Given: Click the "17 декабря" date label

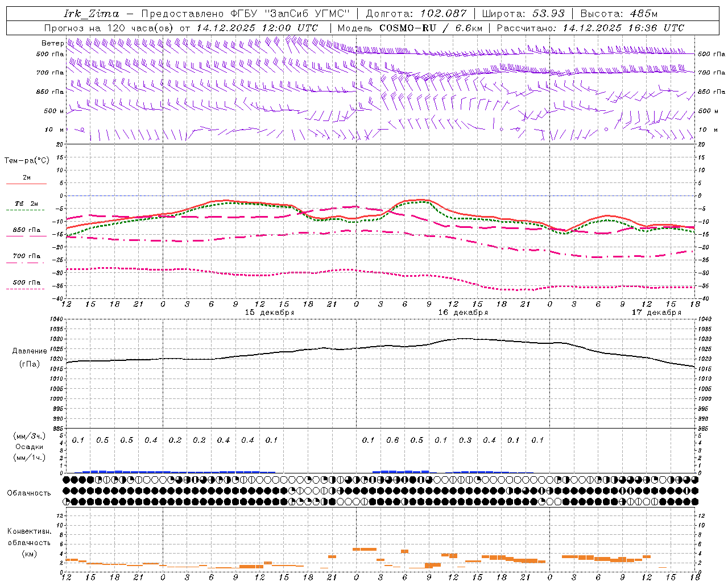Looking at the screenshot, I should pyautogui.click(x=656, y=313).
